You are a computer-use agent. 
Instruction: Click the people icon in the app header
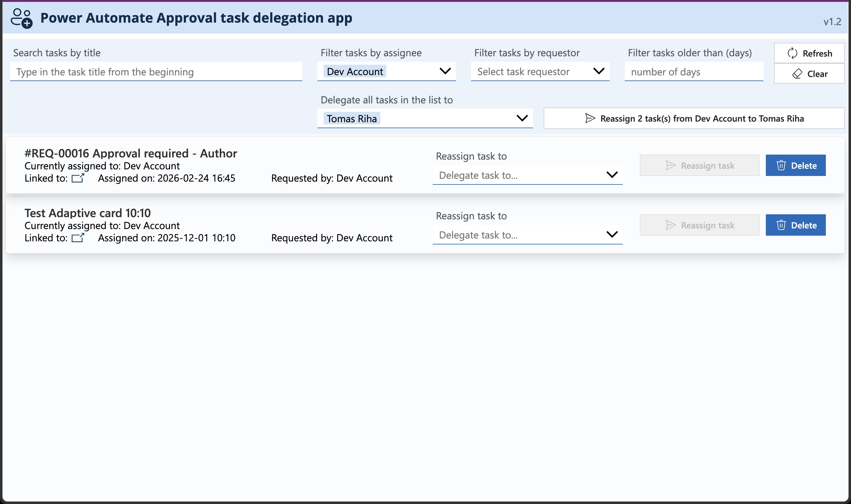click(x=21, y=17)
